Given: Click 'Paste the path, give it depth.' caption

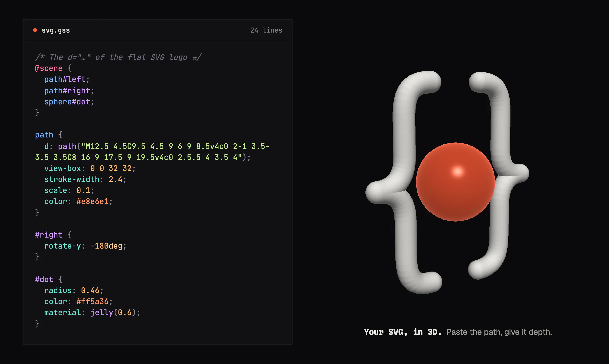Looking at the screenshot, I should 499,332.
